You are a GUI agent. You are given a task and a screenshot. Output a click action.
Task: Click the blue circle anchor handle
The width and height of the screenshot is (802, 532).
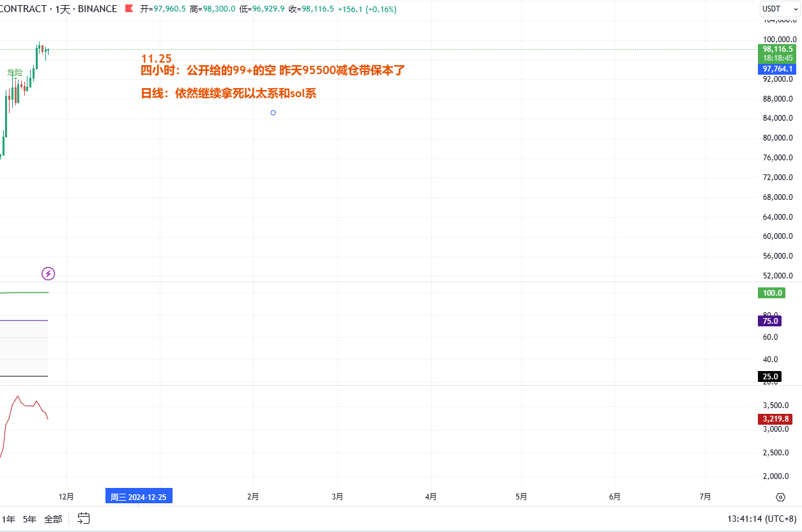(274, 113)
